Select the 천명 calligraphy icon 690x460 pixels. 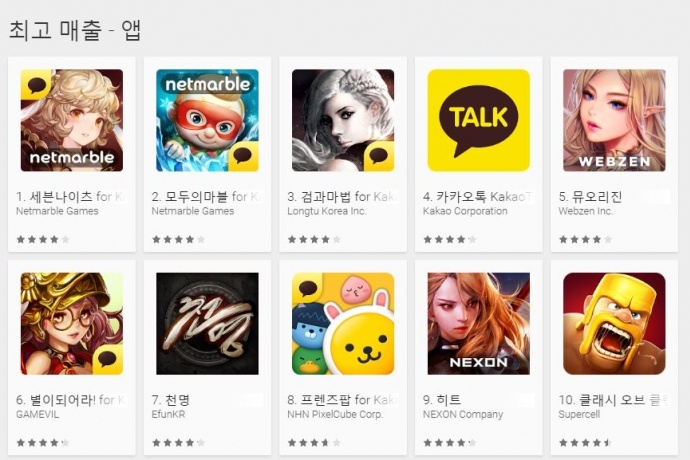[x=207, y=324]
